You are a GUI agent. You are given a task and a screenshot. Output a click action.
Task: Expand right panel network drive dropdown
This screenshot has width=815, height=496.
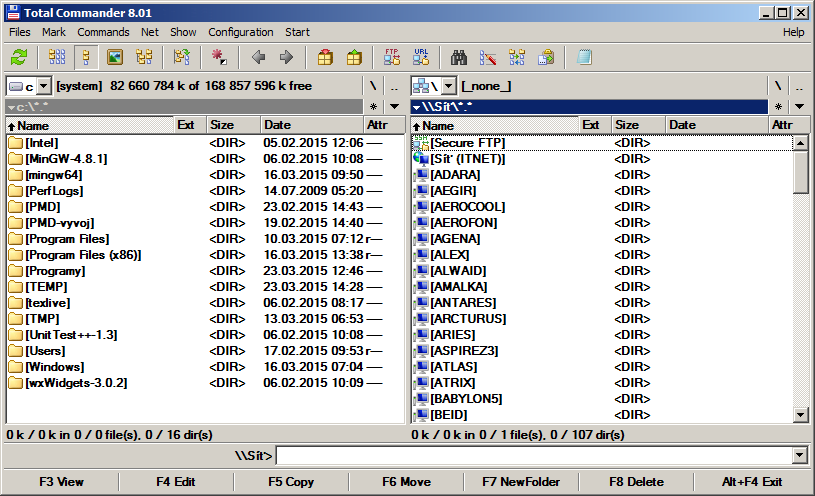click(x=449, y=86)
